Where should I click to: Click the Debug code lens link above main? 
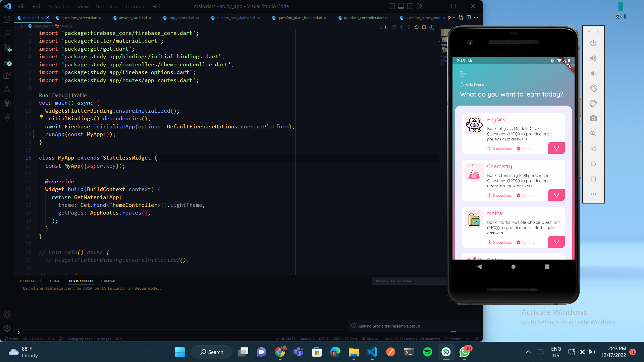60,95
